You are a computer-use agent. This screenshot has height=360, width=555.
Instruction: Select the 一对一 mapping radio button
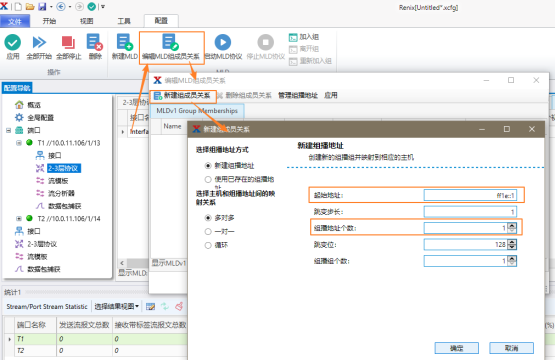208,232
